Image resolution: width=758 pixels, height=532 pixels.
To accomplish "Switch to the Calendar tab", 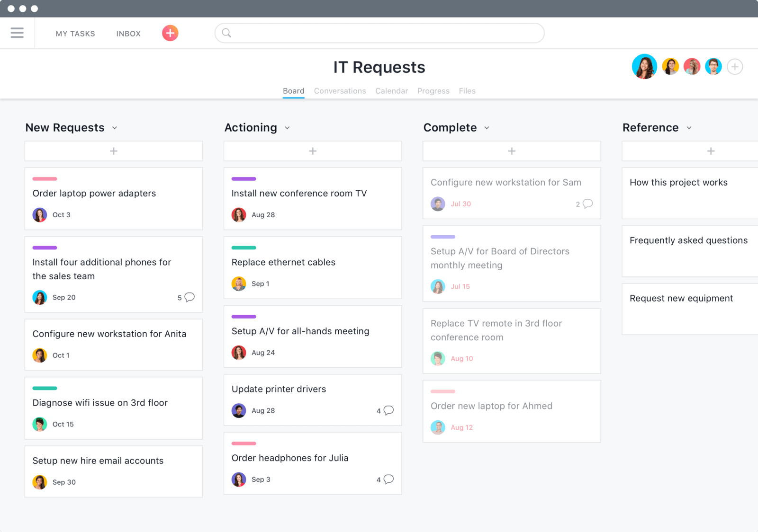I will [x=391, y=91].
